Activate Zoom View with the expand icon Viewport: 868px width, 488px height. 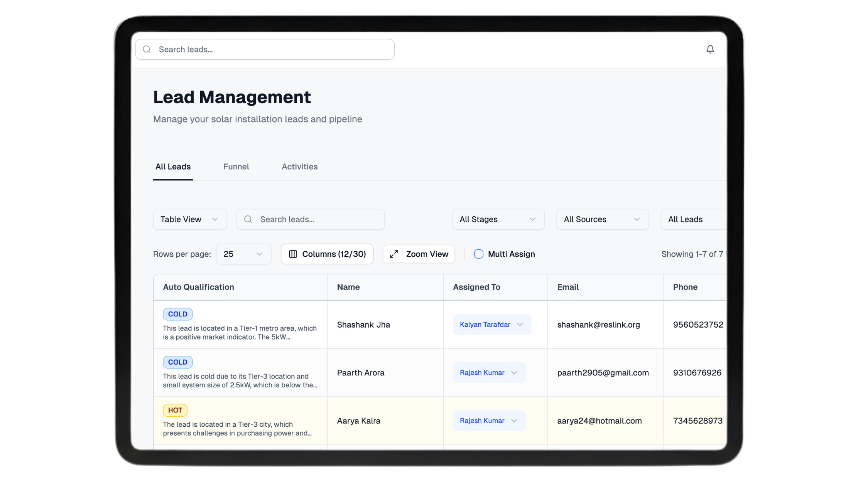[393, 254]
